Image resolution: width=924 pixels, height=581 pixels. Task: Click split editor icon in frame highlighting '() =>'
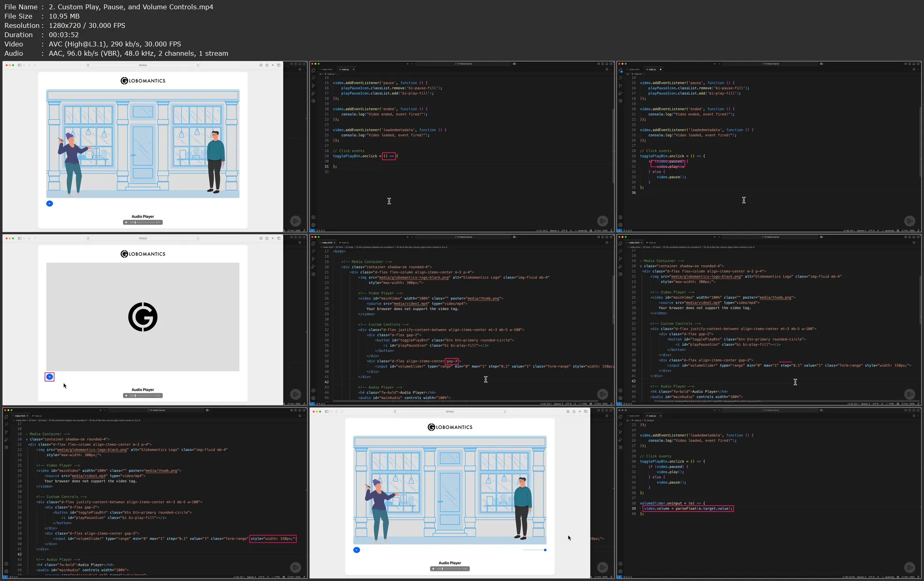[606, 69]
